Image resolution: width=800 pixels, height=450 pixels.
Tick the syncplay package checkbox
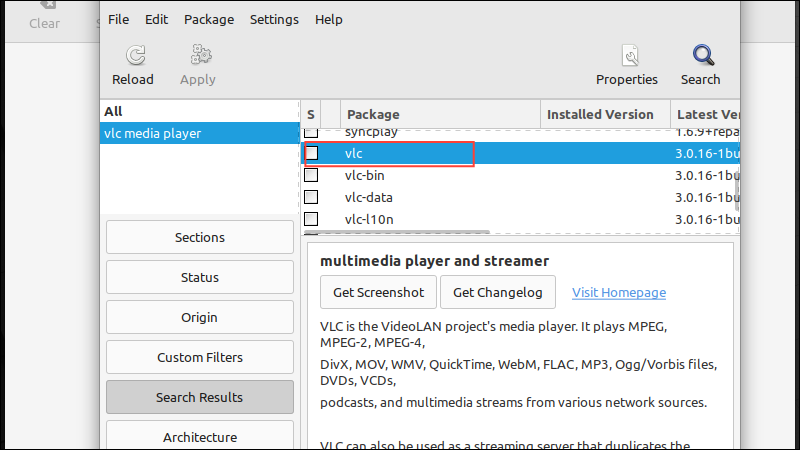pos(311,133)
